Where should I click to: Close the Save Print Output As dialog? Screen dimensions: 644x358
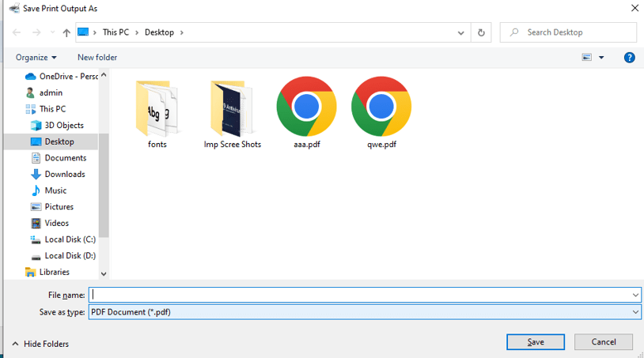click(x=635, y=8)
